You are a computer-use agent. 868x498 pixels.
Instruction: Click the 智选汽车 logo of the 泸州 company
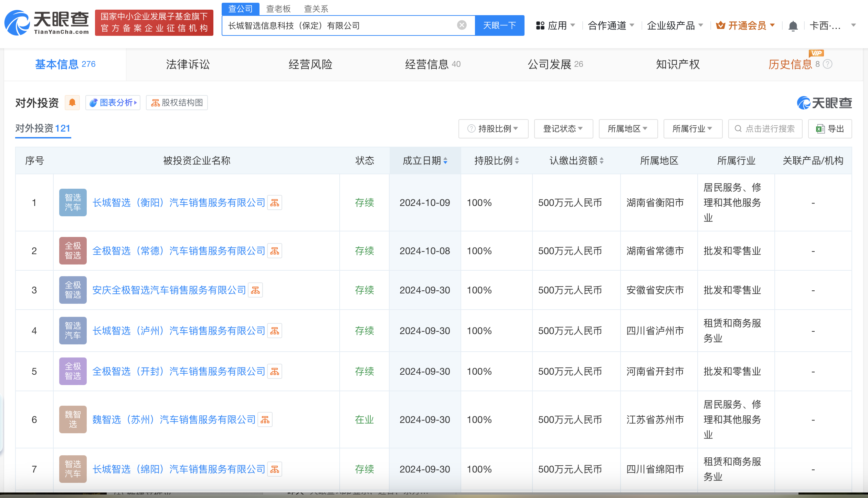(73, 331)
